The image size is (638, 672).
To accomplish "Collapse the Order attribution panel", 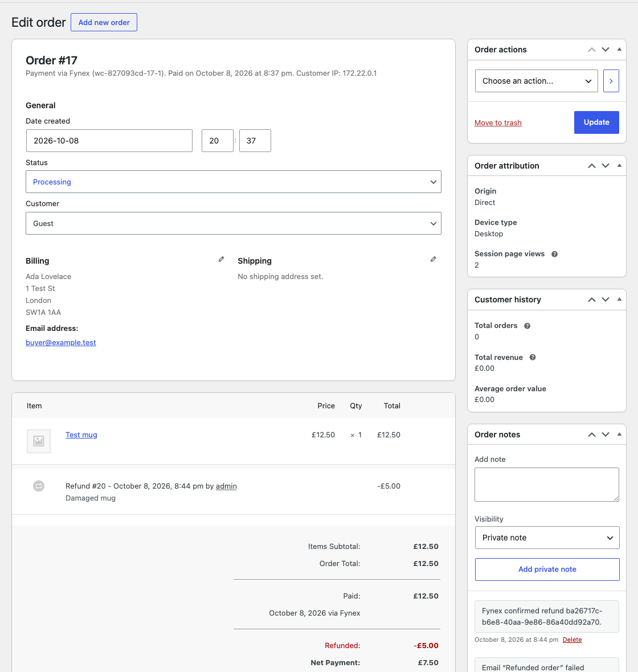I will pos(619,166).
